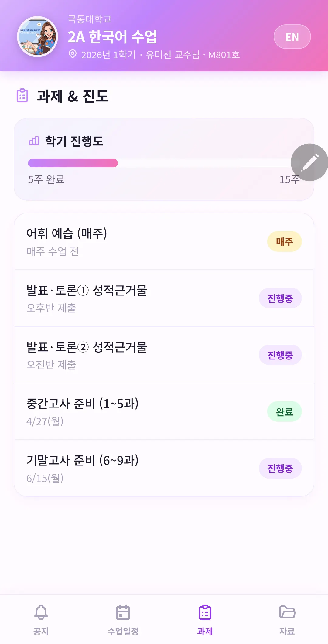Switch language with the EN button

pos(292,37)
